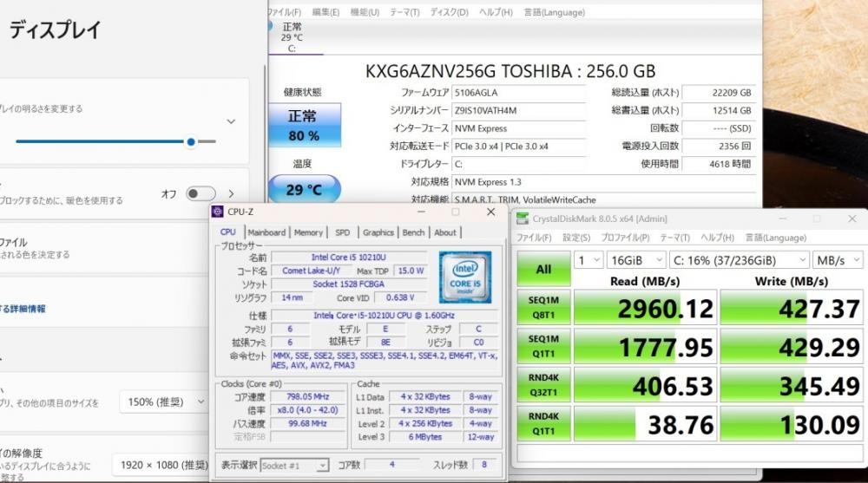The height and width of the screenshot is (483, 868).
Task: Click the KXG6AZNV256G TOSHIBA drive title
Action: click(x=510, y=71)
